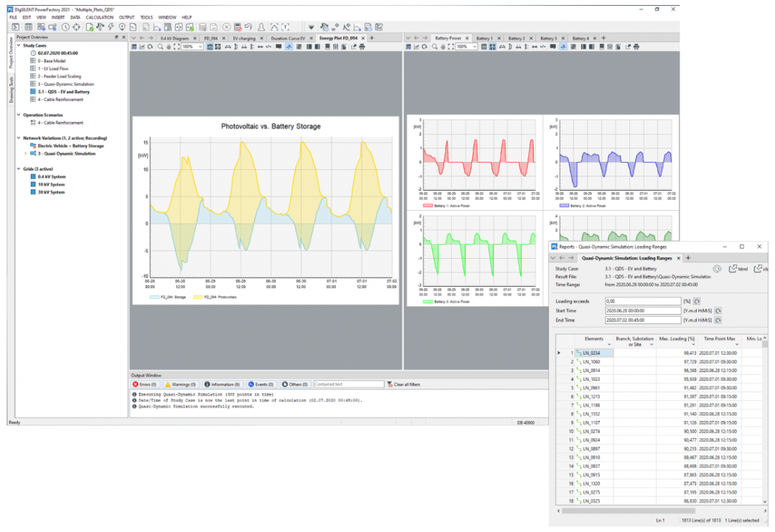The width and height of the screenshot is (775, 532).
Task: Toggle Events (0) filter in Output Window
Action: click(261, 384)
